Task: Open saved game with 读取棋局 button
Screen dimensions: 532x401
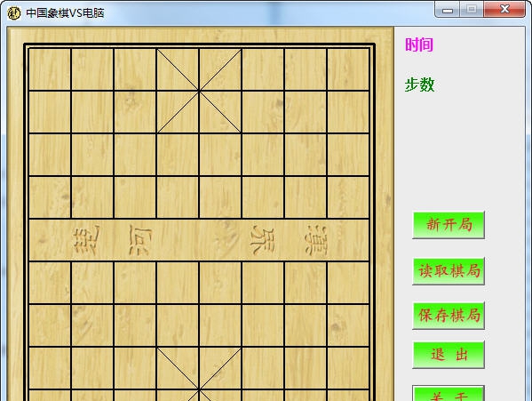Action: 449,271
